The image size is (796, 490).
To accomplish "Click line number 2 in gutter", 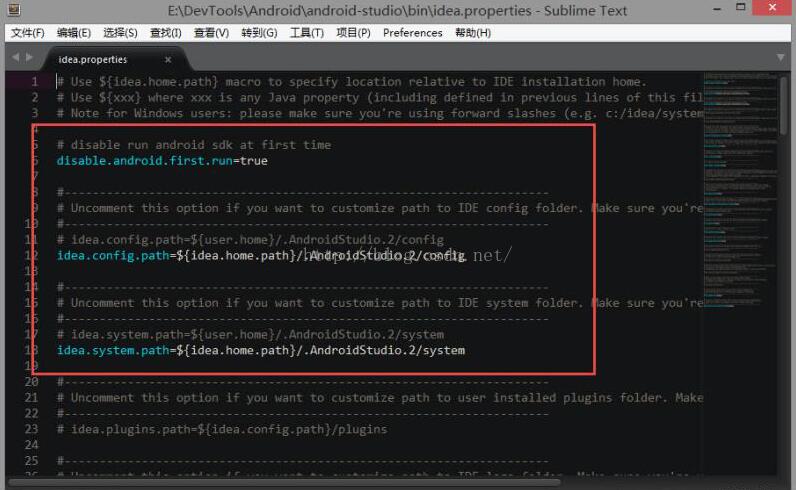I will click(x=35, y=97).
